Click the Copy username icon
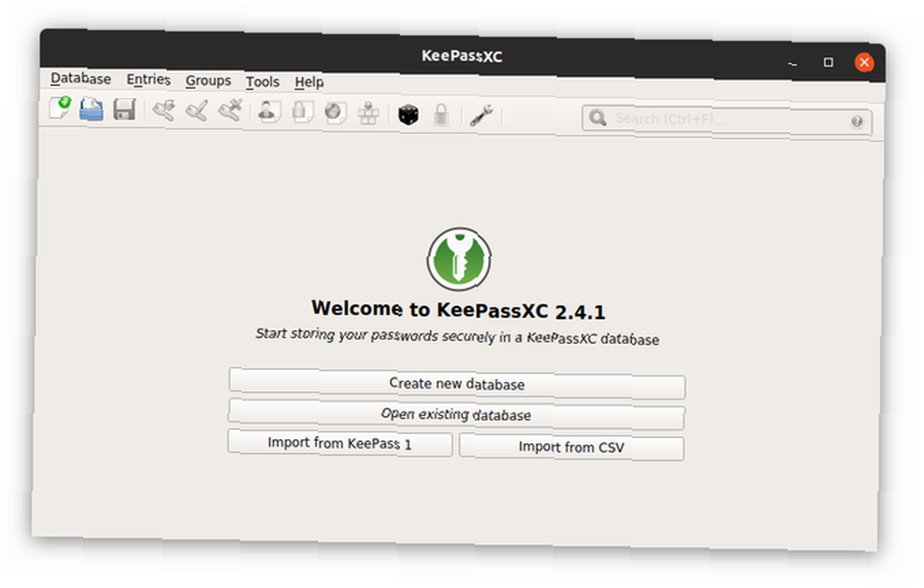The height and width of the screenshot is (588, 924). (x=269, y=112)
